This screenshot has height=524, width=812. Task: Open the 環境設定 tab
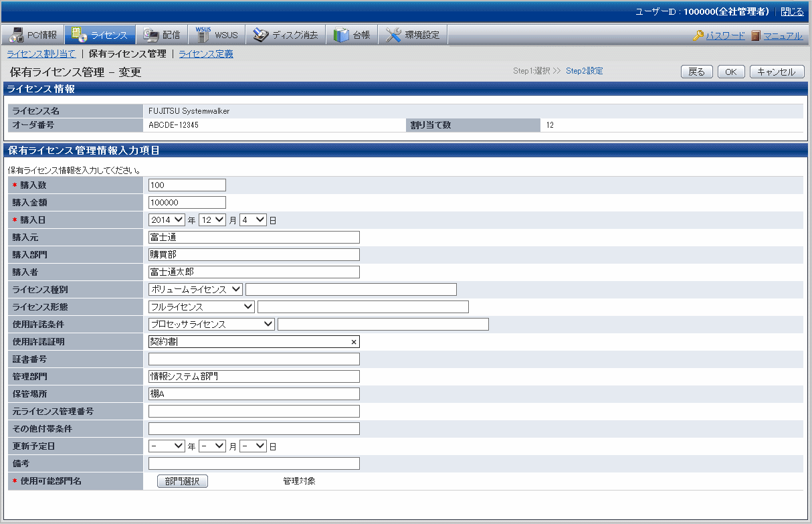pyautogui.click(x=413, y=35)
